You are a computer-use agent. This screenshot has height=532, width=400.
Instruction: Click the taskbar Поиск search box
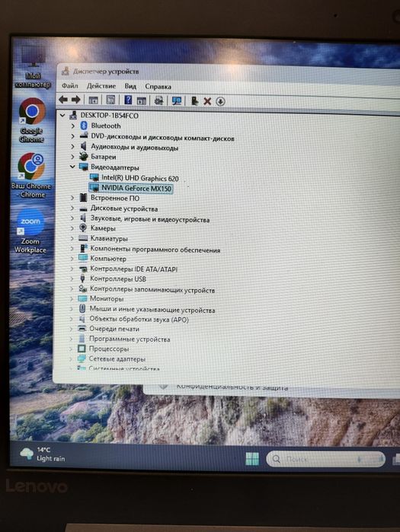pyautogui.click(x=325, y=459)
